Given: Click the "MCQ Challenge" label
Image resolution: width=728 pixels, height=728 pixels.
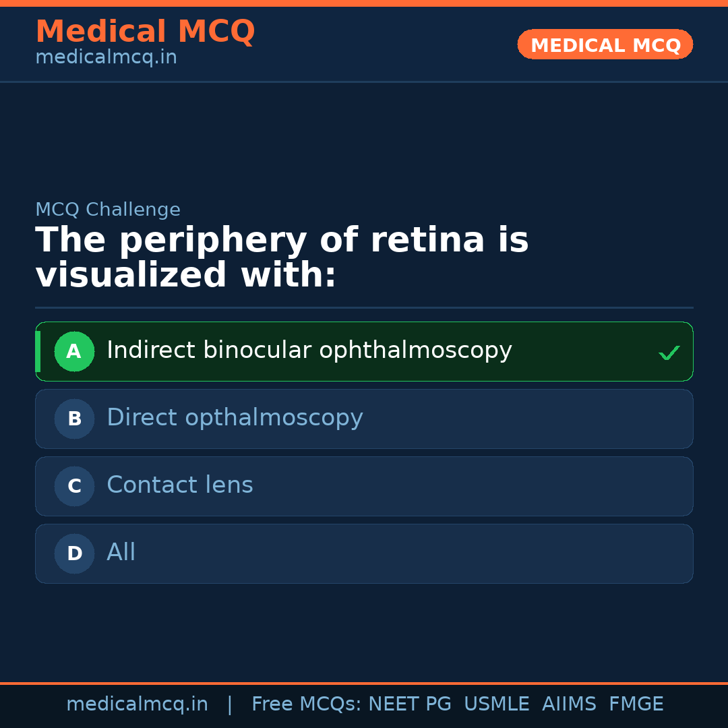Looking at the screenshot, I should click(108, 210).
